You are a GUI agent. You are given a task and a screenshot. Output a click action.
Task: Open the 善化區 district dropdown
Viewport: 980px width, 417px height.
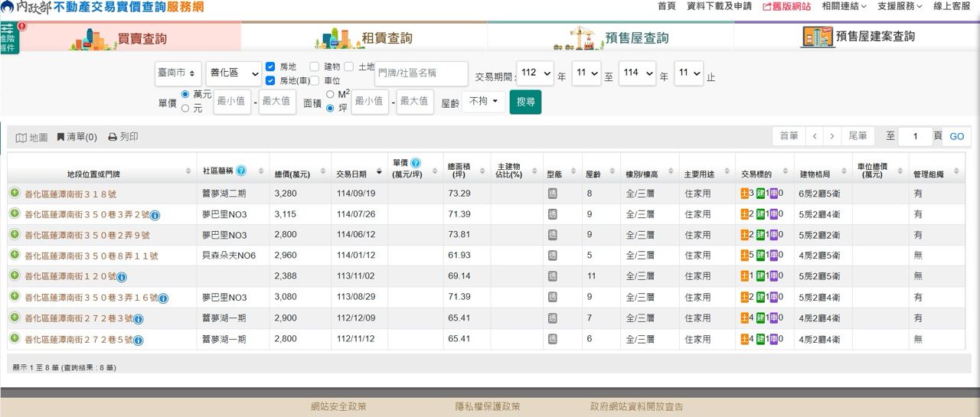pos(232,73)
